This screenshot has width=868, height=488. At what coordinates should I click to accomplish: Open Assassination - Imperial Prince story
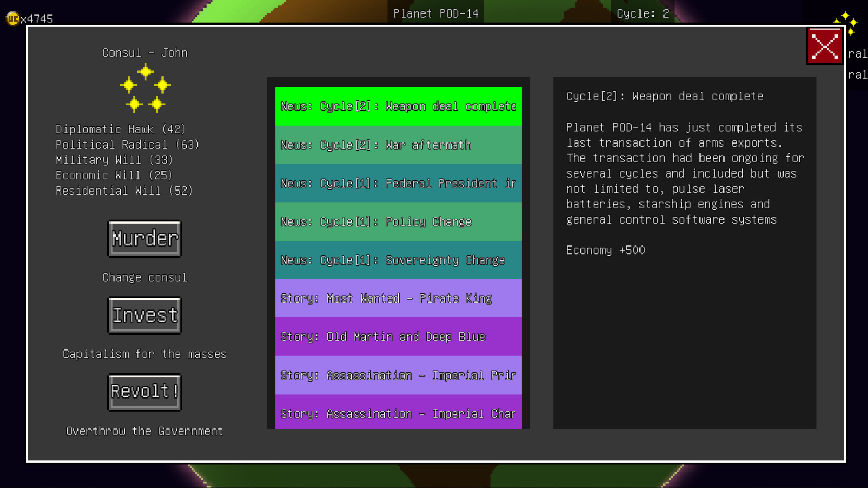tap(398, 375)
